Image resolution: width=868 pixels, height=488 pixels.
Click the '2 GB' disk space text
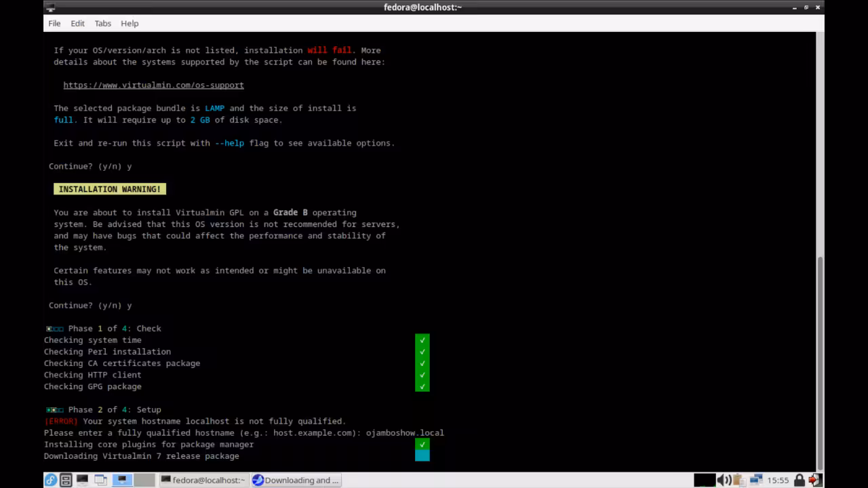pyautogui.click(x=200, y=120)
